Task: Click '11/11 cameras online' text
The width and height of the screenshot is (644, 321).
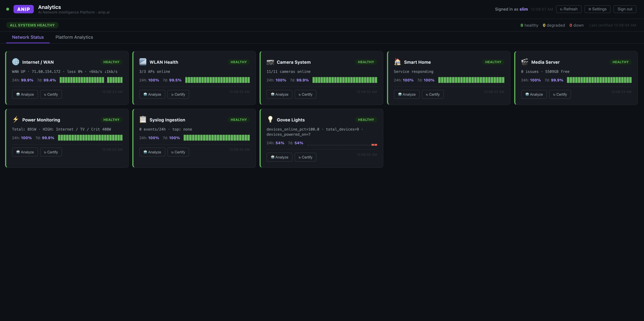Action: click(288, 72)
